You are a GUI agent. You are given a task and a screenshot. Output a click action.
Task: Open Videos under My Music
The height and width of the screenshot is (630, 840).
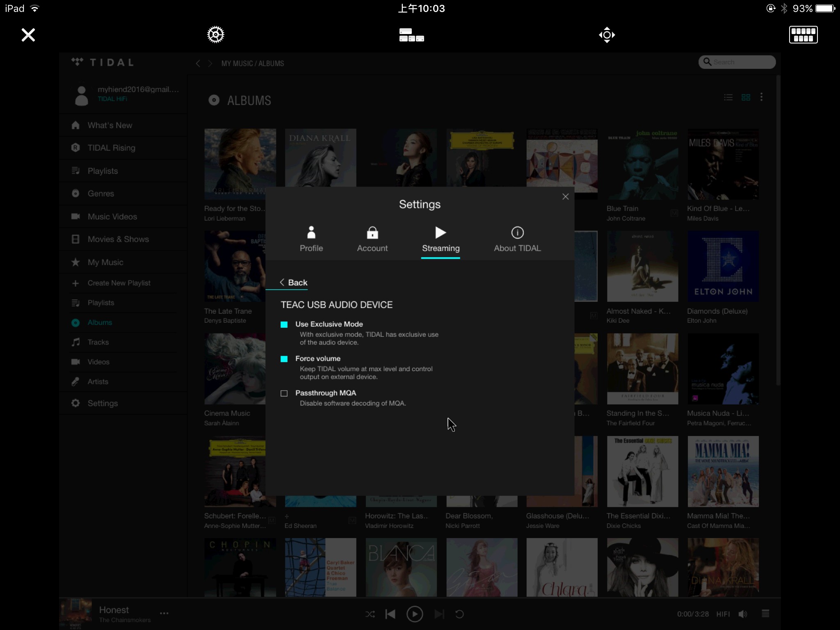click(x=123, y=362)
